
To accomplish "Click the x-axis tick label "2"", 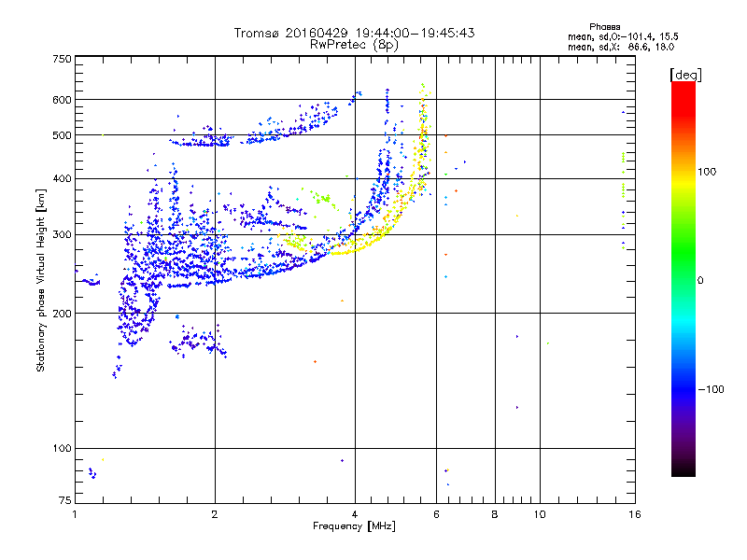I will tap(215, 514).
